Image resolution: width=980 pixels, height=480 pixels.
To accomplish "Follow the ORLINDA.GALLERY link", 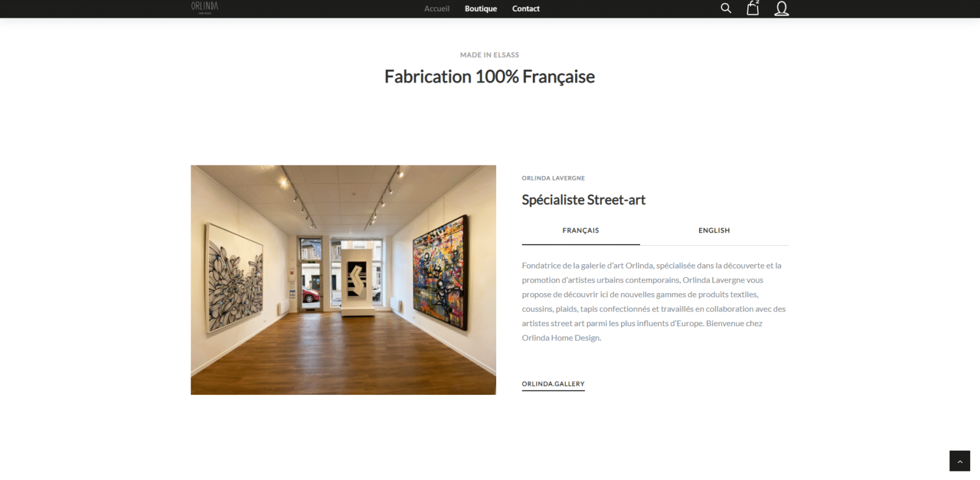I will point(553,384).
